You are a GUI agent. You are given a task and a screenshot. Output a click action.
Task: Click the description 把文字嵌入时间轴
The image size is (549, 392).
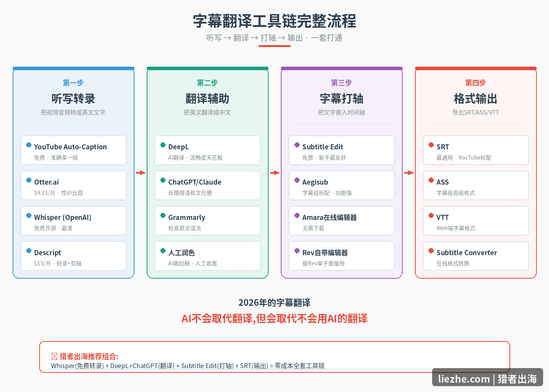pyautogui.click(x=342, y=113)
